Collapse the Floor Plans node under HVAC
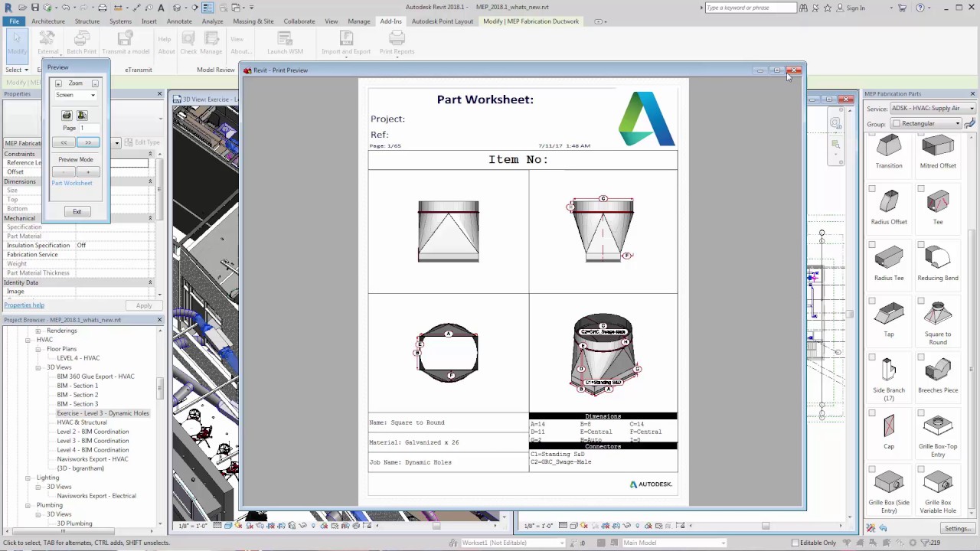Viewport: 980px width, 551px height. pyautogui.click(x=38, y=349)
